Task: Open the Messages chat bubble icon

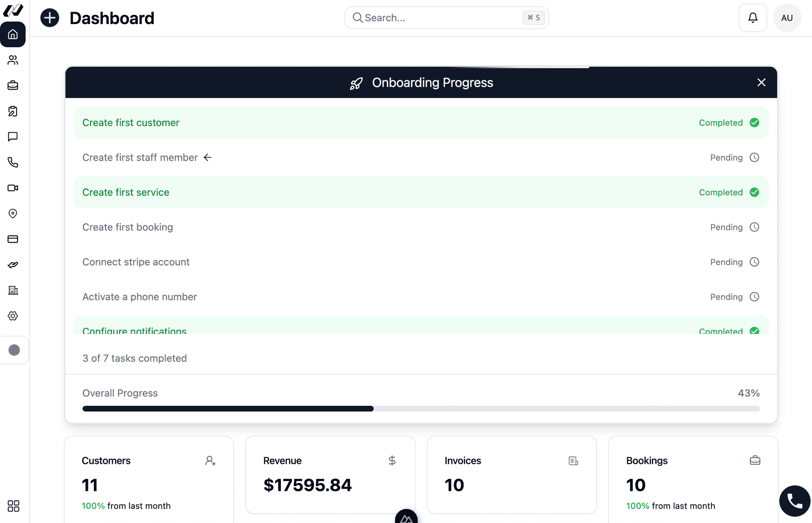Action: [13, 137]
